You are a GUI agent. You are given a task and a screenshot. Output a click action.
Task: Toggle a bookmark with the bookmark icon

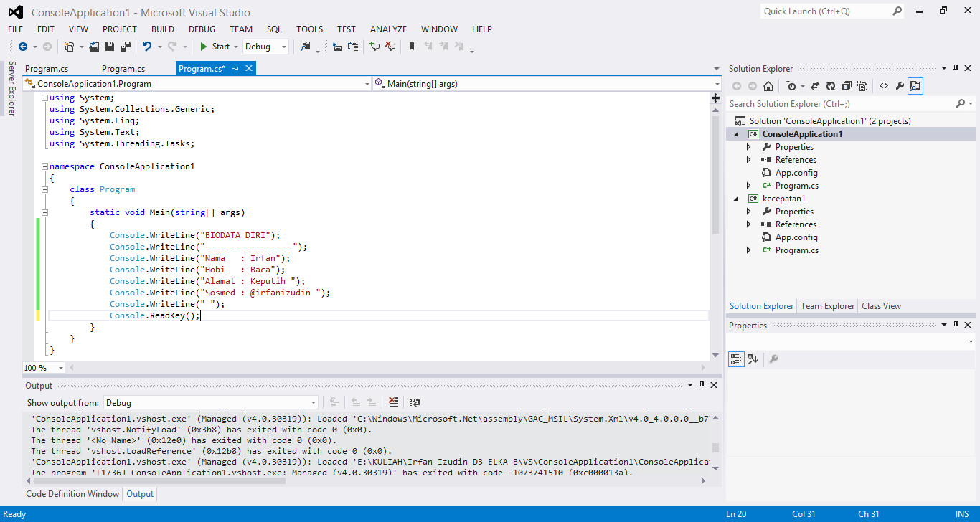[x=412, y=47]
